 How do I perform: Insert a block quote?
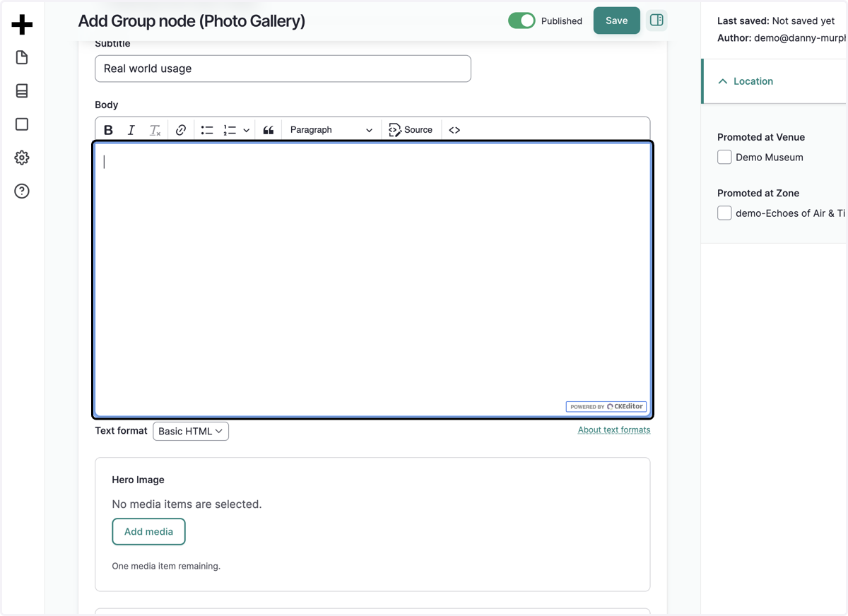tap(269, 130)
